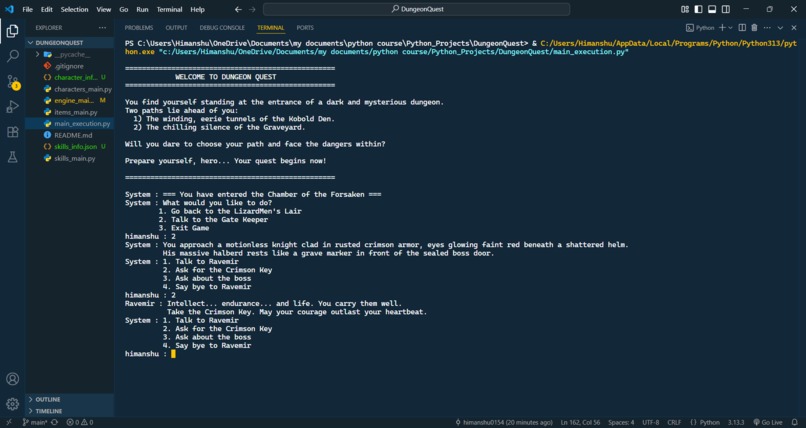Open the Extensions view
806x428 pixels.
(12, 132)
